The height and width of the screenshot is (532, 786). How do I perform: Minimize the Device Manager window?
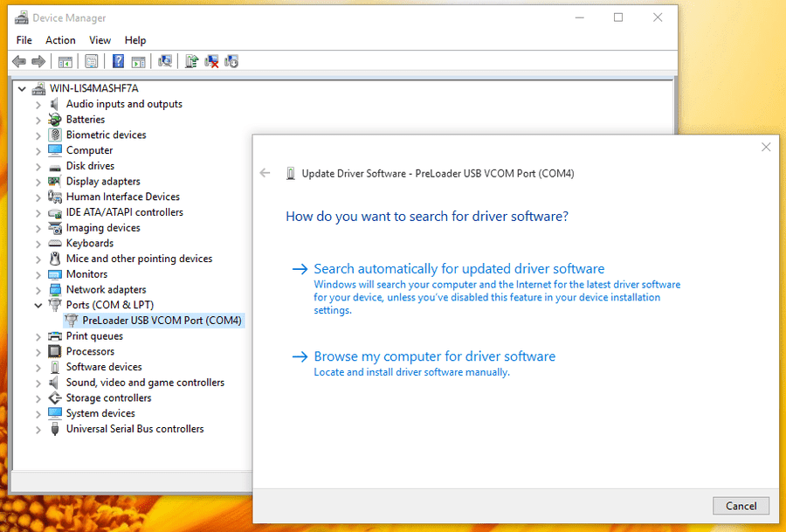[580, 17]
